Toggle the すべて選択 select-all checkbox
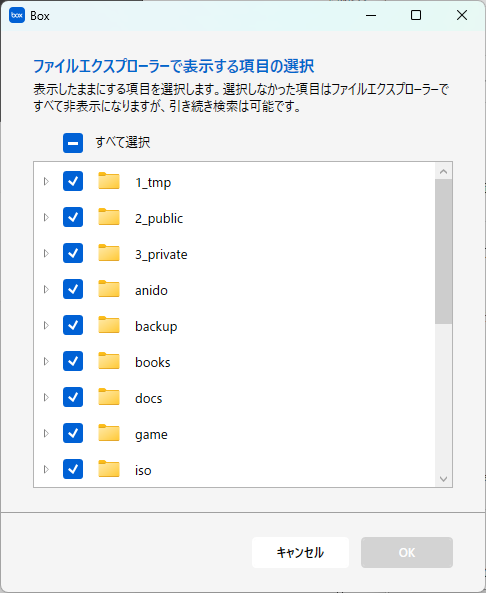Image resolution: width=486 pixels, height=593 pixels. [73, 143]
